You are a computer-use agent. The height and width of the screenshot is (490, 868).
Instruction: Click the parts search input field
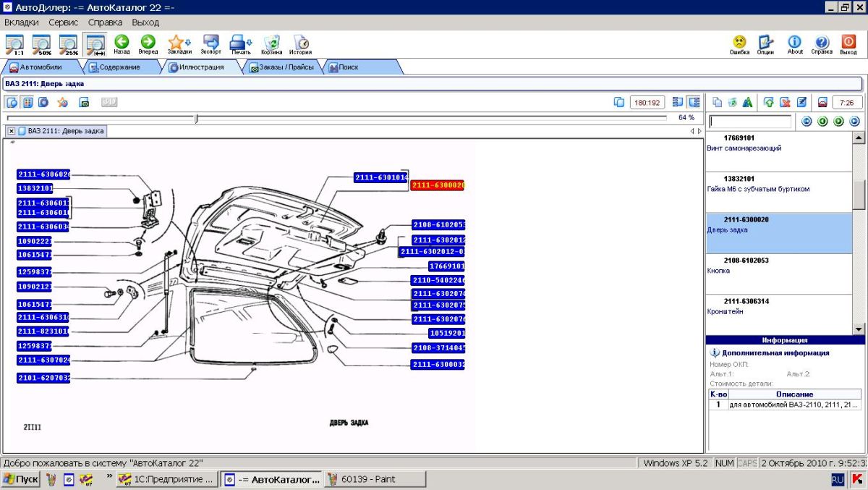pos(750,121)
